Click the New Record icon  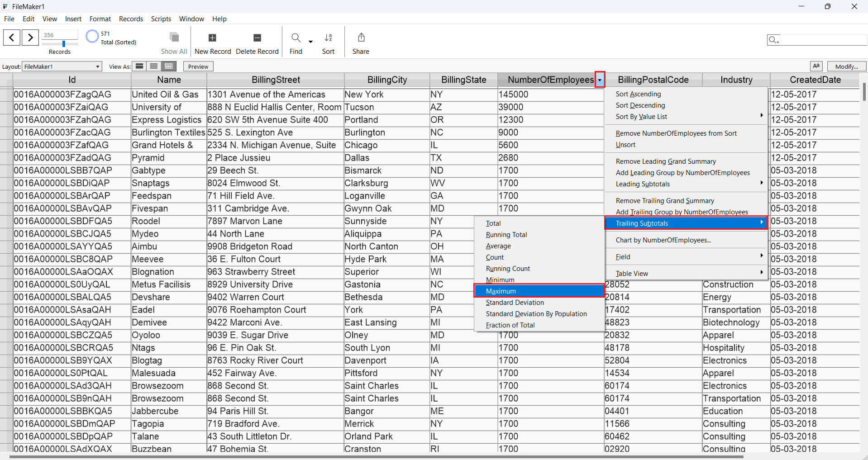212,38
